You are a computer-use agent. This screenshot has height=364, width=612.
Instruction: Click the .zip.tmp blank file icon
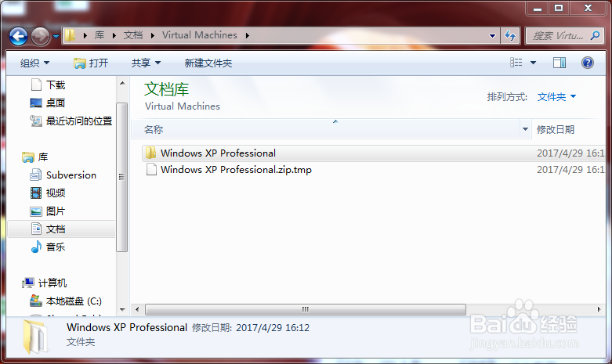click(151, 170)
